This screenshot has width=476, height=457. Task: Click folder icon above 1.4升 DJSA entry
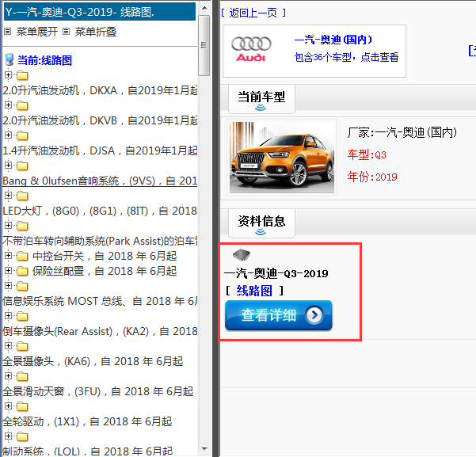pos(22,135)
